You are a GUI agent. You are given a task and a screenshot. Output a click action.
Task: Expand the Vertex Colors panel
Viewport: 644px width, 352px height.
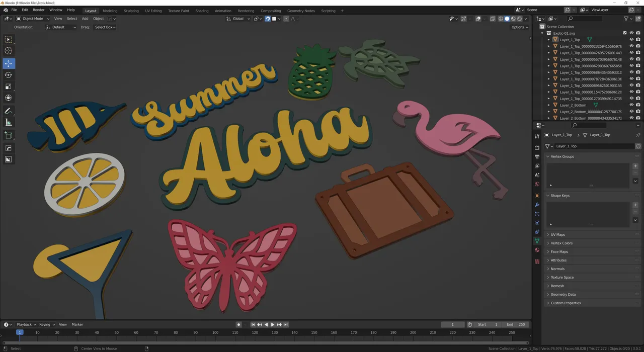tap(561, 243)
